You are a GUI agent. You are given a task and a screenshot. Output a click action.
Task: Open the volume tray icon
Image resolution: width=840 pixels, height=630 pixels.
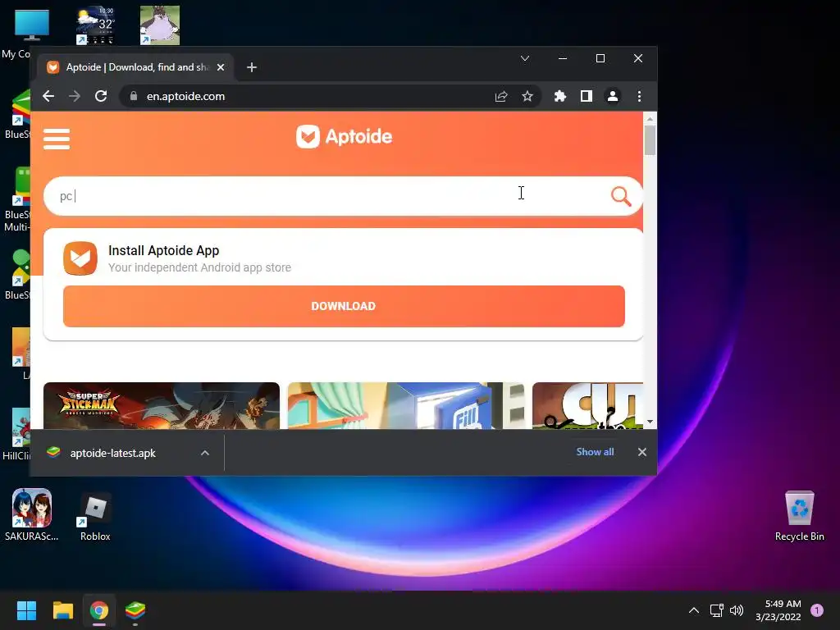737,610
